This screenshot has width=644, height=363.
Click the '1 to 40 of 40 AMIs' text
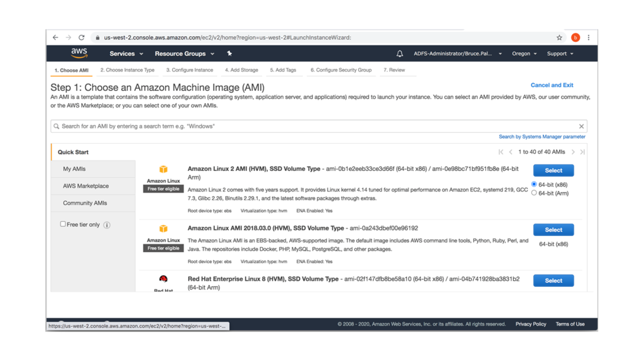[x=542, y=152]
